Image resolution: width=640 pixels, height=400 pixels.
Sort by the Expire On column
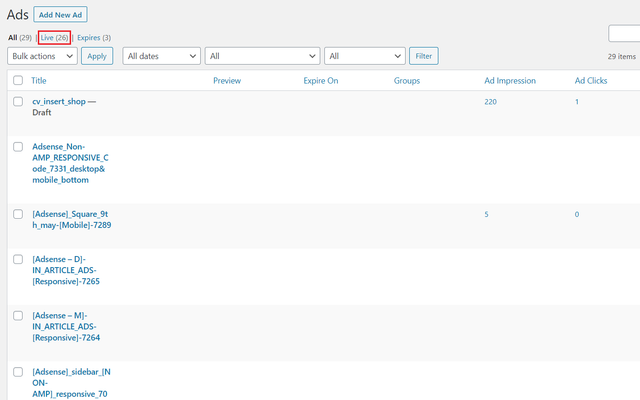[321, 80]
